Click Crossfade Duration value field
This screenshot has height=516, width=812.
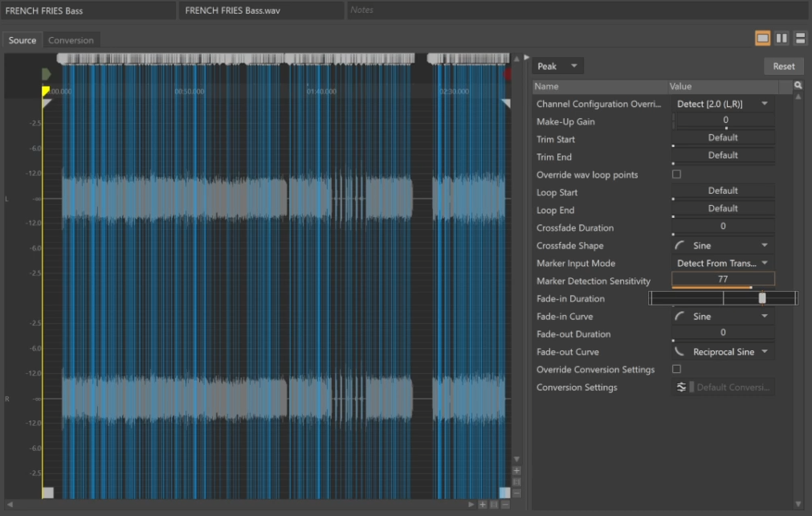pos(723,227)
